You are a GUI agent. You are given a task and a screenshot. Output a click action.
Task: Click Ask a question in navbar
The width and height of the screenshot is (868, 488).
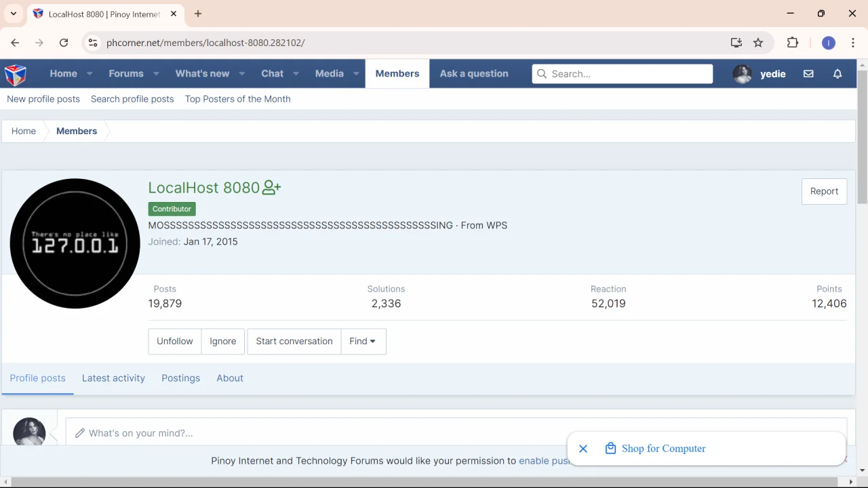tap(474, 74)
